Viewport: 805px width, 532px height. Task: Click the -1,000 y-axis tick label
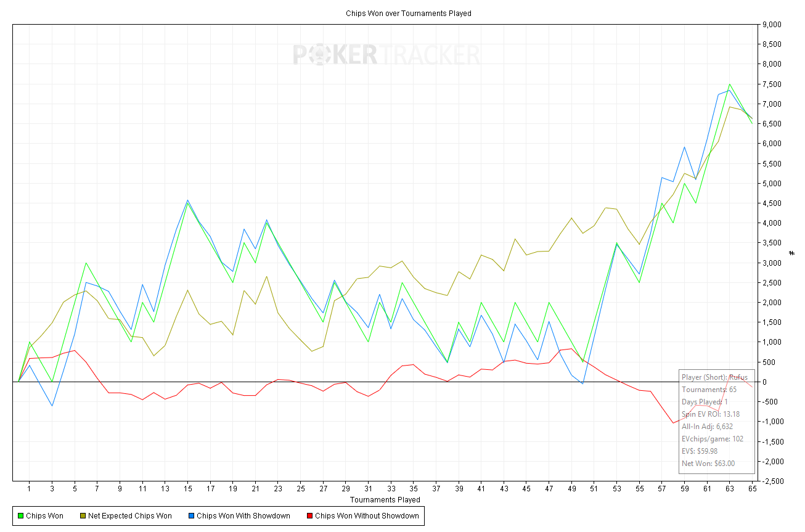(772, 422)
